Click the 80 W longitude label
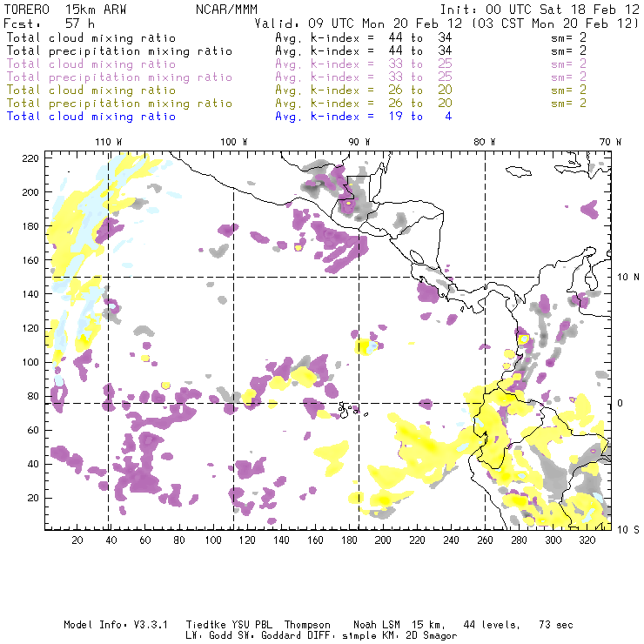 484,142
